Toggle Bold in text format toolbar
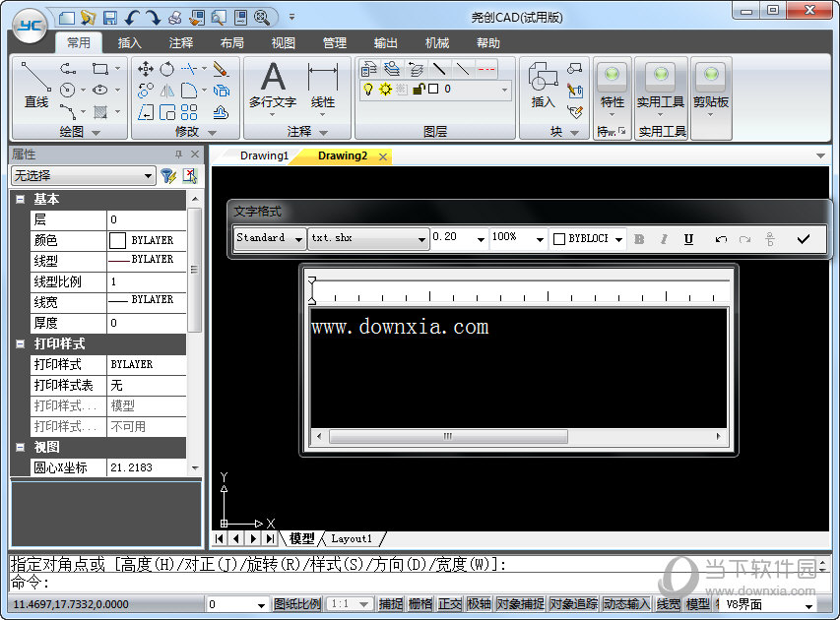Image resolution: width=840 pixels, height=620 pixels. [639, 239]
